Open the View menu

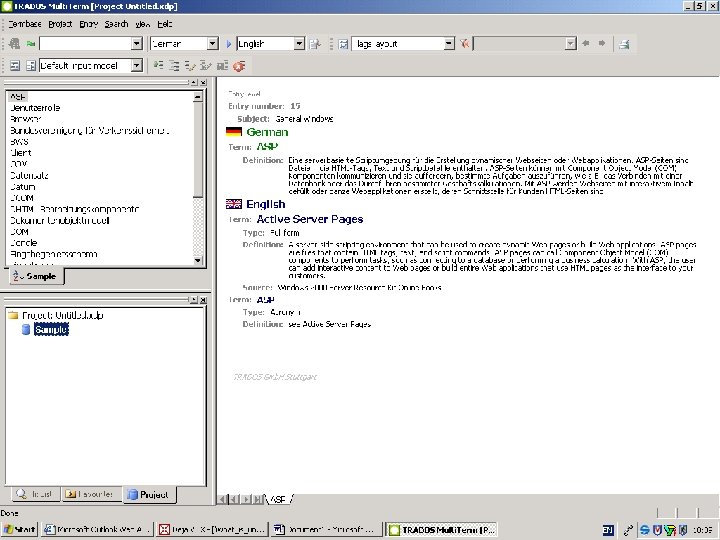point(142,24)
